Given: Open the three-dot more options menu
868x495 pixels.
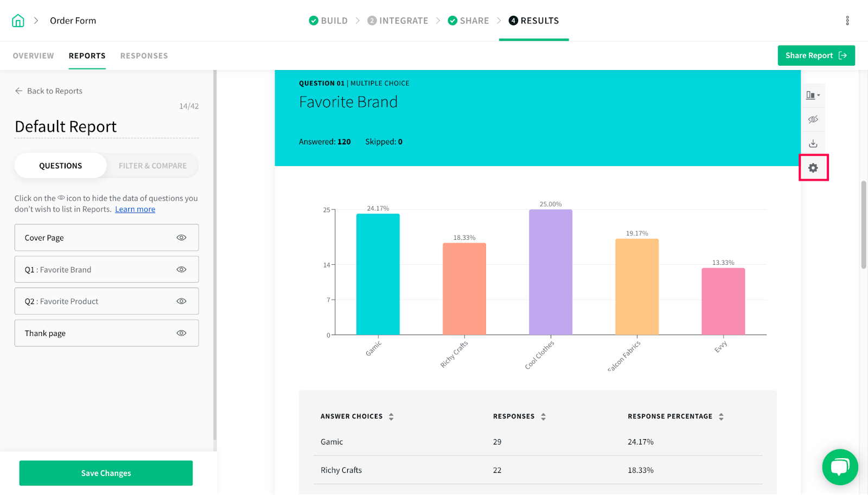Looking at the screenshot, I should [x=847, y=21].
